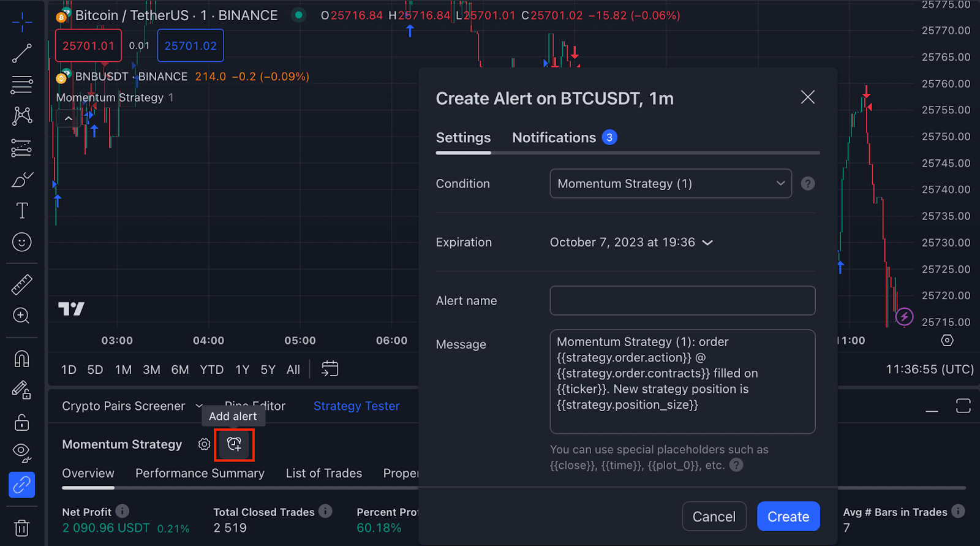
Task: Click the red sell price 25701.01 button
Action: 88,46
